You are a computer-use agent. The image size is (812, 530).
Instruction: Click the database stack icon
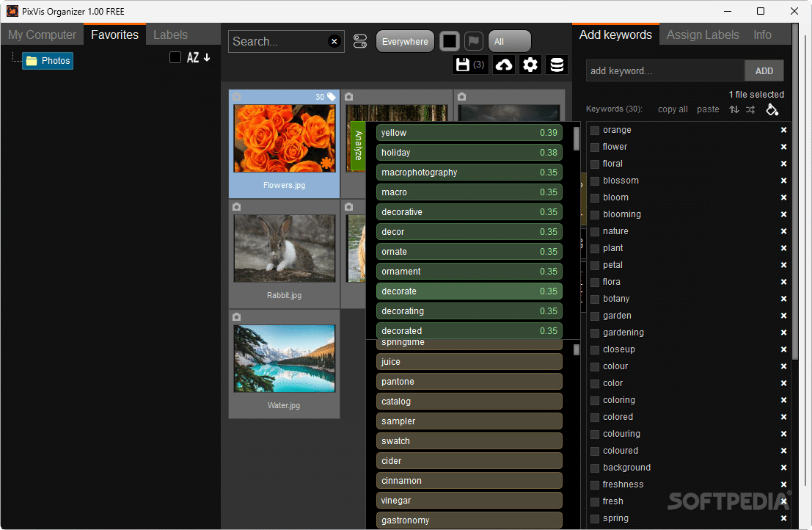[x=557, y=65]
